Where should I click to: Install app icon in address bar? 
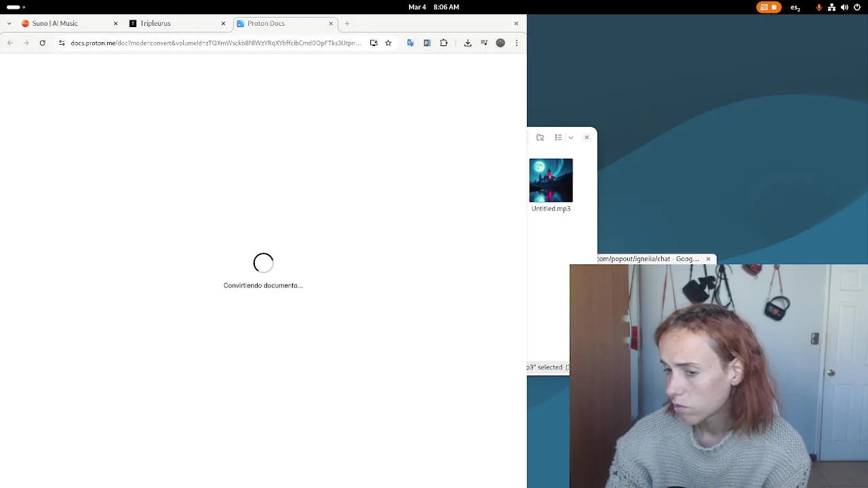pos(374,43)
